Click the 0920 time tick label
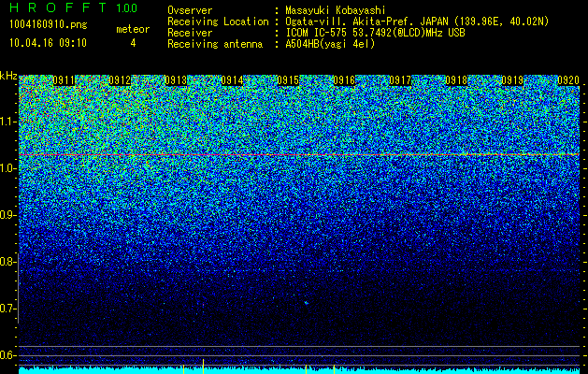The image size is (588, 374). pyautogui.click(x=568, y=80)
